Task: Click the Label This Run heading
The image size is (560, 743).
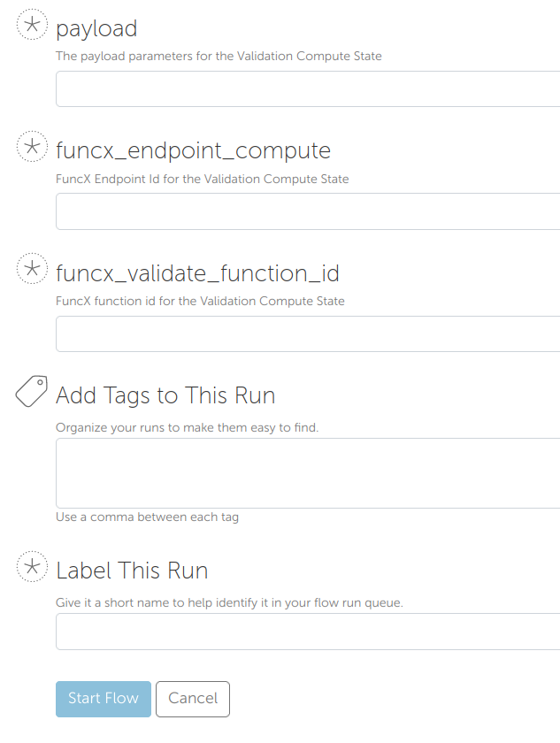Action: pos(132,570)
